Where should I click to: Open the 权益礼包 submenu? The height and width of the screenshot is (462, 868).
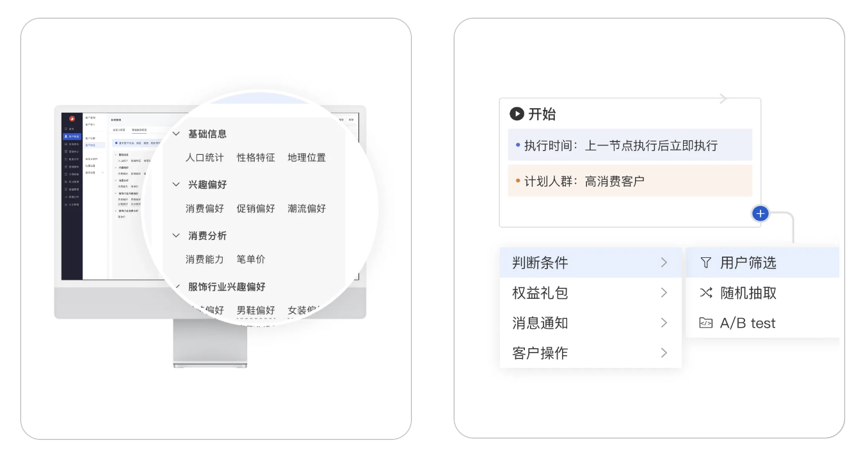coord(590,293)
